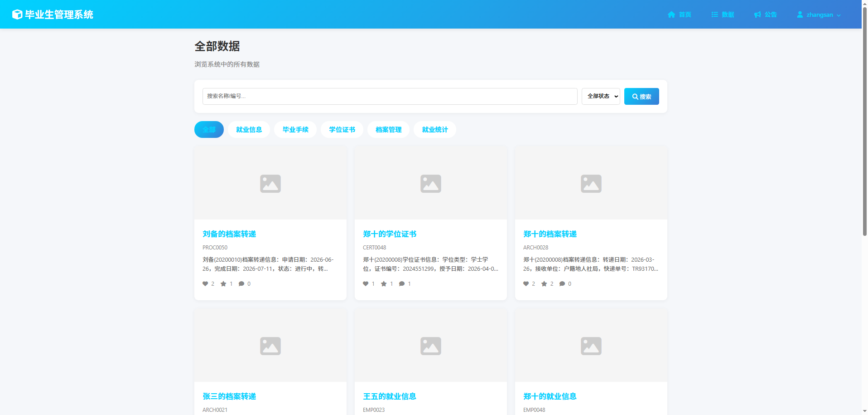The height and width of the screenshot is (415, 868).
Task: Click the CERT0048 code text
Action: coord(374,248)
